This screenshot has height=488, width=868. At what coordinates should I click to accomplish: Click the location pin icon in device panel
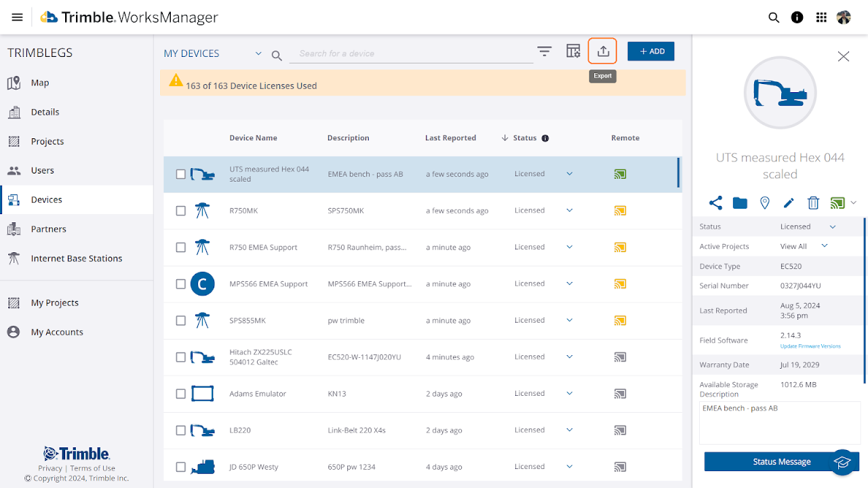[764, 203]
